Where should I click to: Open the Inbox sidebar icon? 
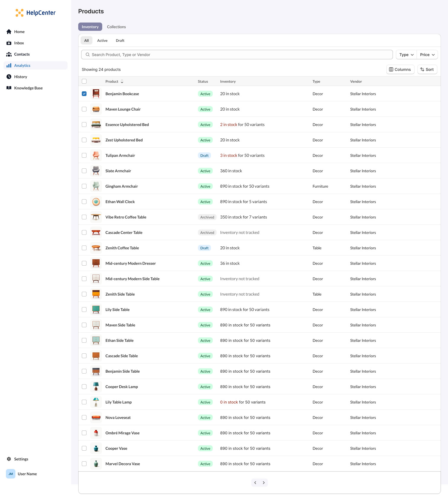tap(9, 43)
